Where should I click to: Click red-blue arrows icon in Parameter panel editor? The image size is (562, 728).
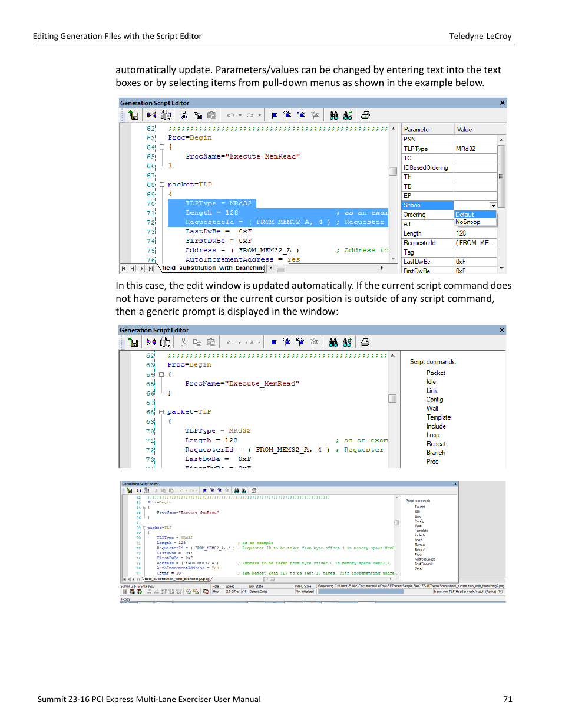(x=151, y=116)
